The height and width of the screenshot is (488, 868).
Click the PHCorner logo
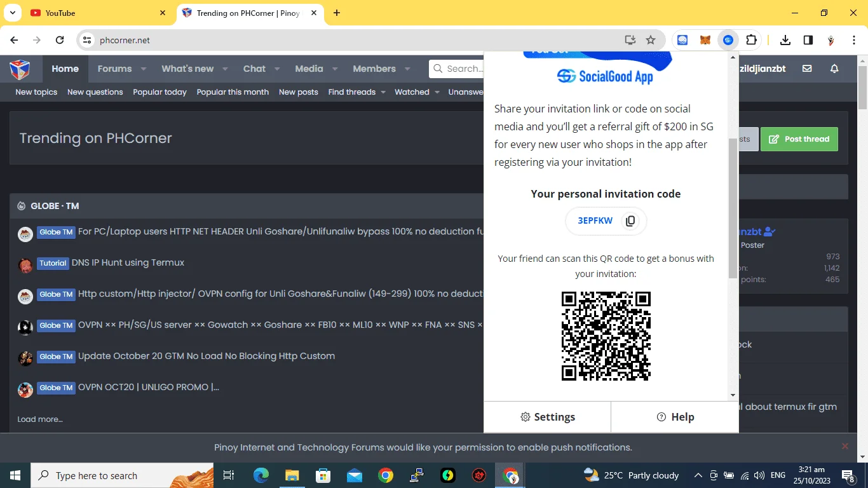click(20, 69)
